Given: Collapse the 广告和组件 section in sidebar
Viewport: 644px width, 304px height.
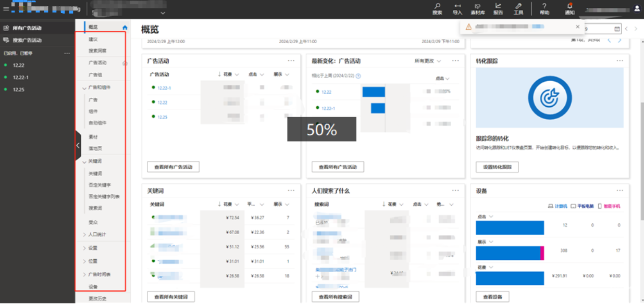Looking at the screenshot, I should [84, 88].
